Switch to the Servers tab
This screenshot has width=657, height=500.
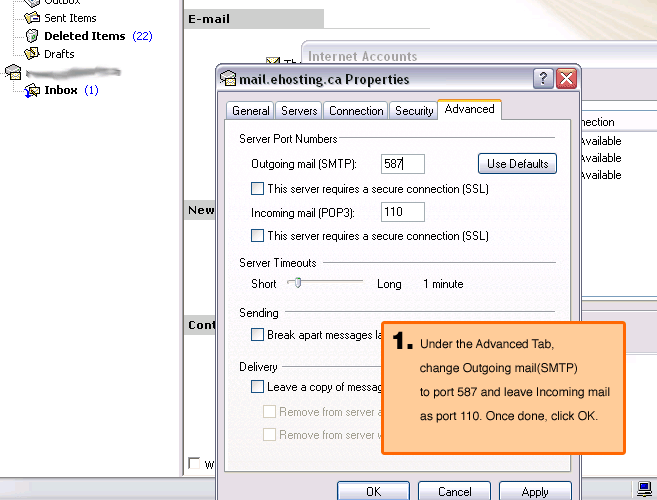tap(299, 111)
